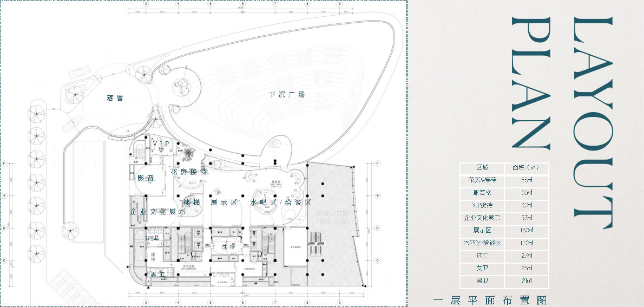Click bottom grid axis bubble 8
The image size is (644, 307).
[x=307, y=303]
